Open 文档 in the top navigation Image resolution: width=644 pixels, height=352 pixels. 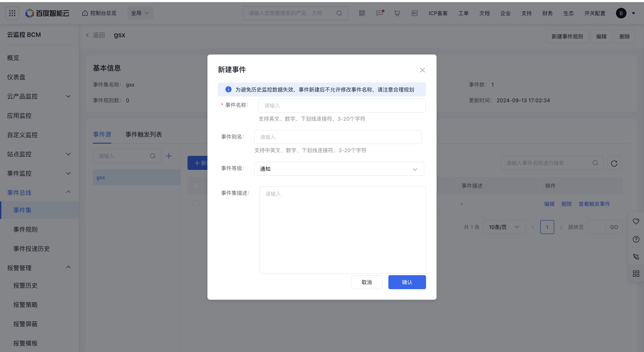point(484,13)
